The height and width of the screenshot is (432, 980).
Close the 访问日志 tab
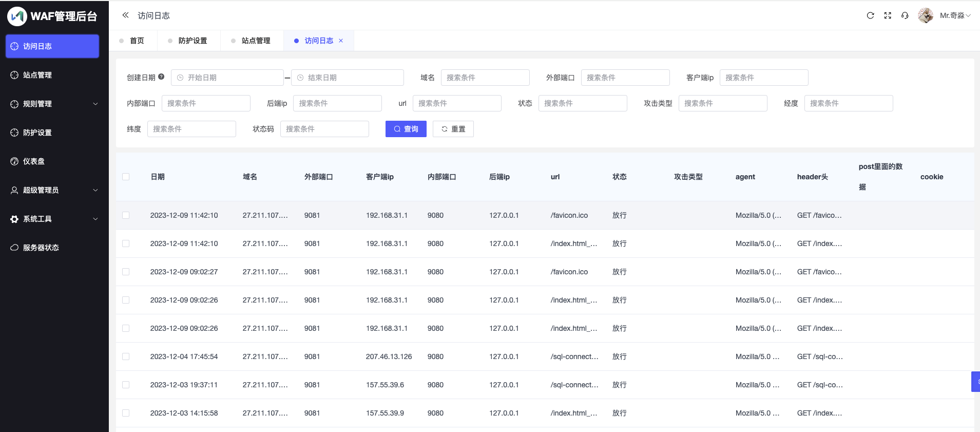(341, 41)
